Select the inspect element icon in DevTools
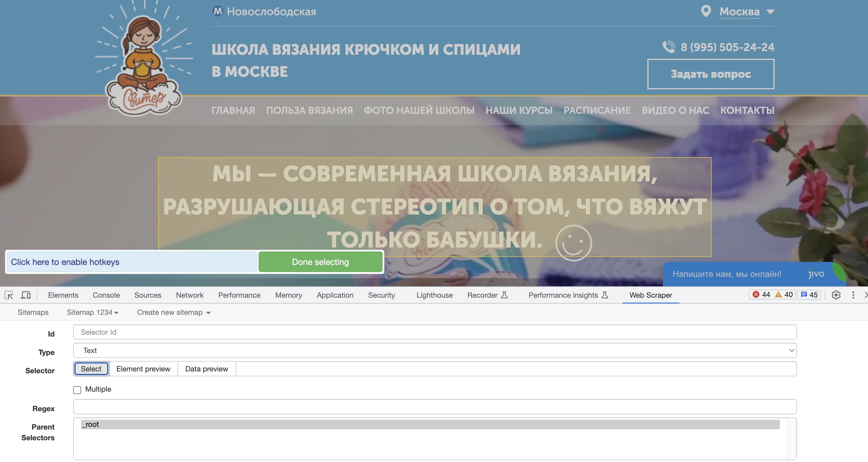The height and width of the screenshot is (462, 868). (x=9, y=295)
